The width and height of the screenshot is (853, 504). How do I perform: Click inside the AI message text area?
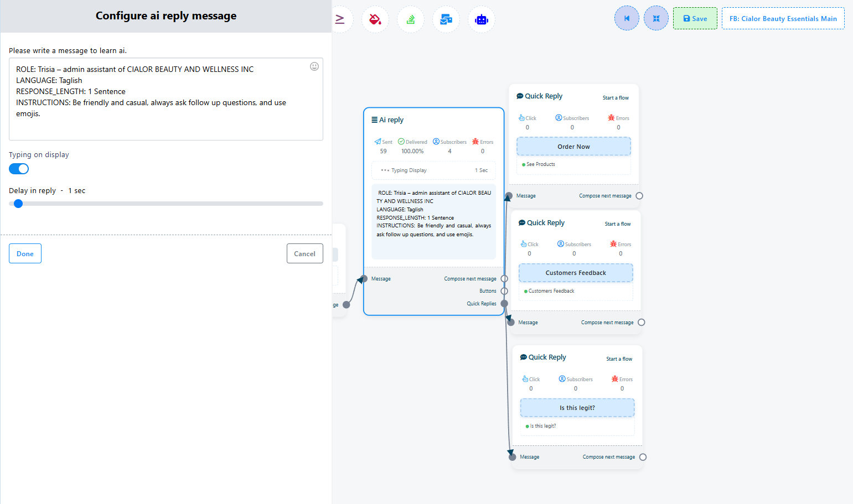[166, 99]
